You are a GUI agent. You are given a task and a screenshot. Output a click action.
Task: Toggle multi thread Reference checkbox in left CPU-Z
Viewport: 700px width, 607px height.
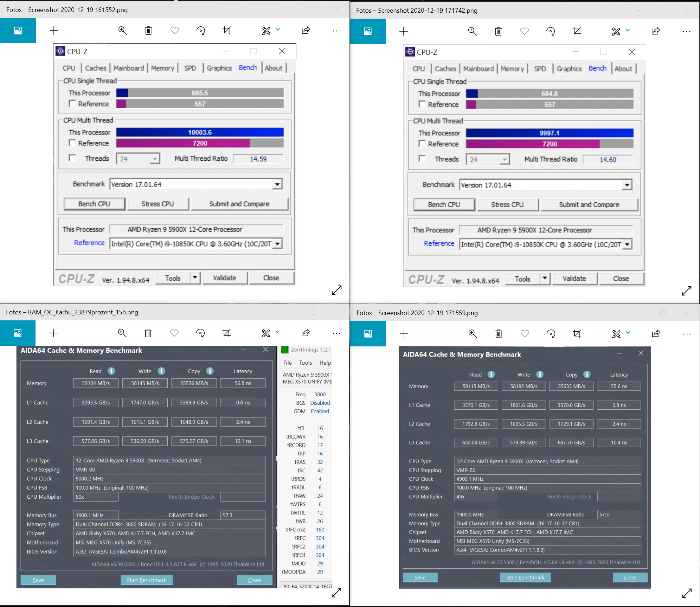click(72, 143)
